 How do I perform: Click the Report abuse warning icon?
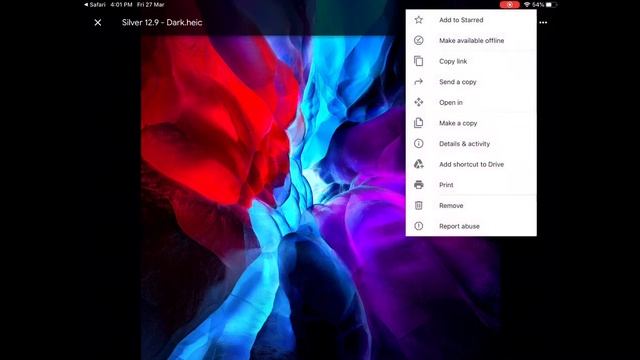point(418,226)
